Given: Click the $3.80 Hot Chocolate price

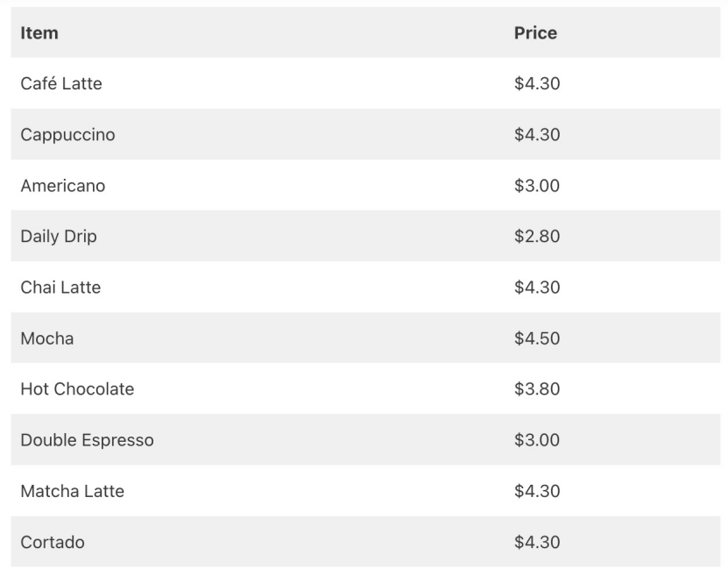Looking at the screenshot, I should [537, 389].
